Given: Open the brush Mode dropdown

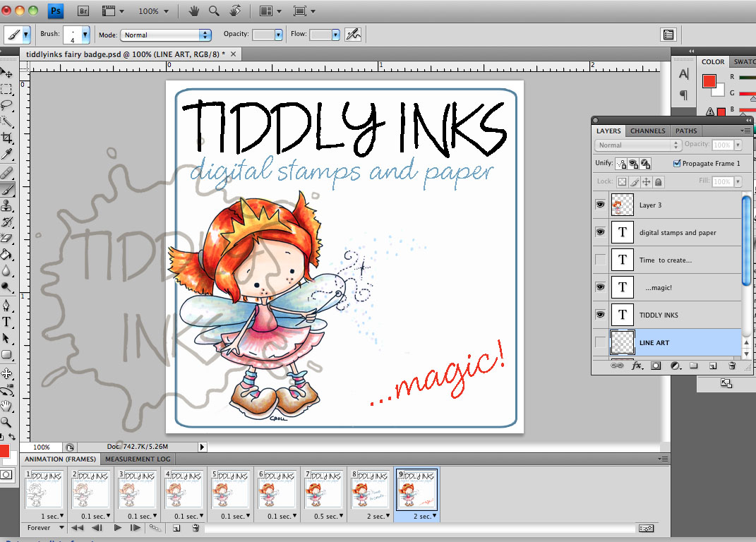Looking at the screenshot, I should 166,35.
